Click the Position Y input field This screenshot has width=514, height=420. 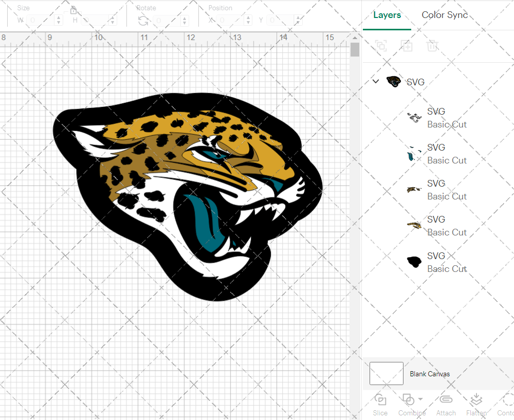tap(280, 21)
